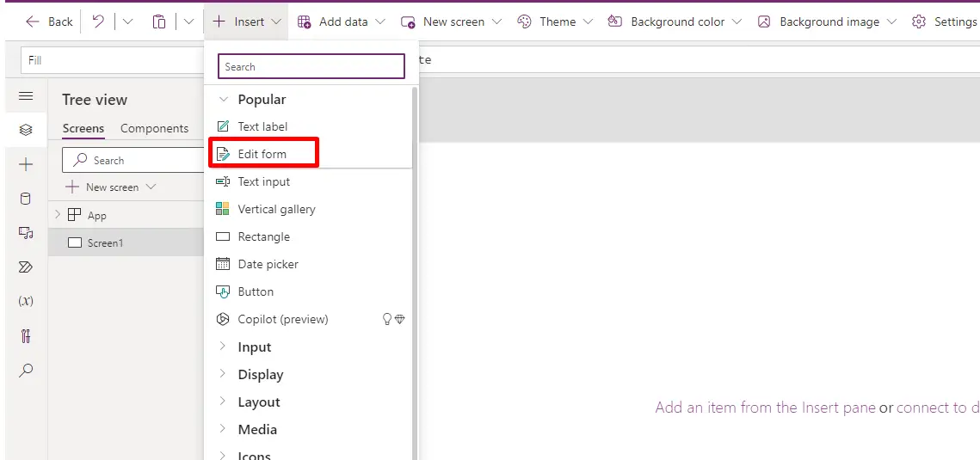
Task: Click the Tree view heading
Action: pyautogui.click(x=95, y=100)
